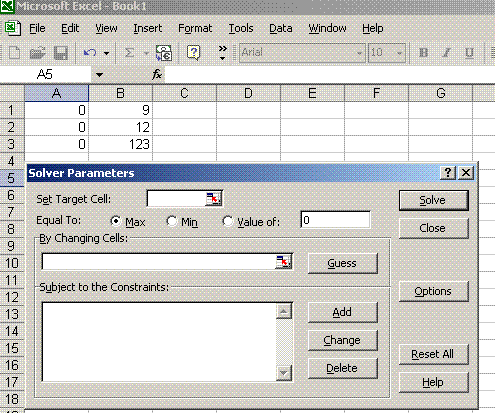The image size is (495, 413).
Task: Open the Tools menu
Action: (241, 28)
